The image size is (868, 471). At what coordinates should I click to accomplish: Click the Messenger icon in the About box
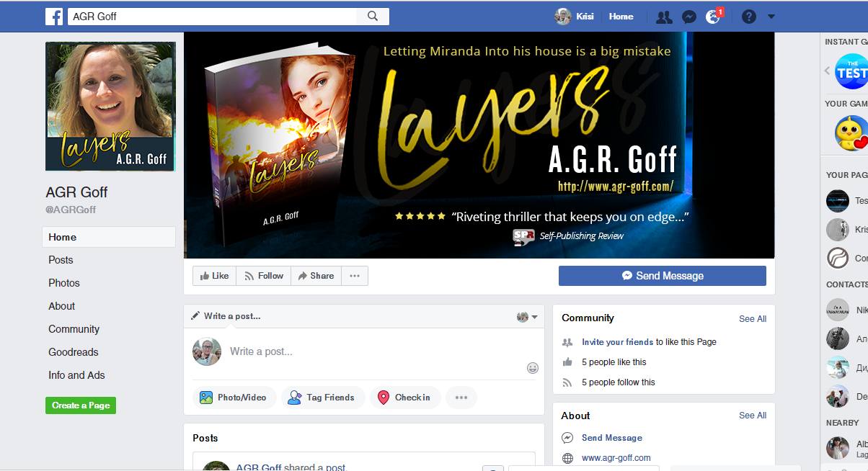coord(567,438)
